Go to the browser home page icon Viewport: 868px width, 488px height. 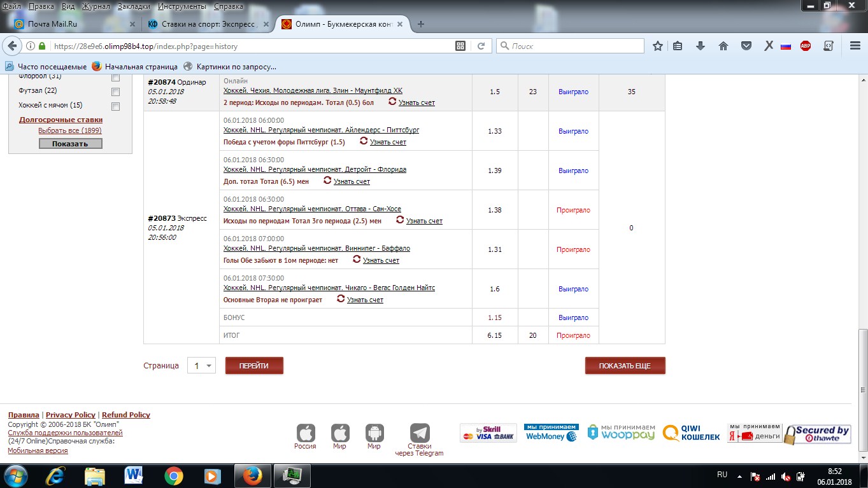[x=723, y=46]
